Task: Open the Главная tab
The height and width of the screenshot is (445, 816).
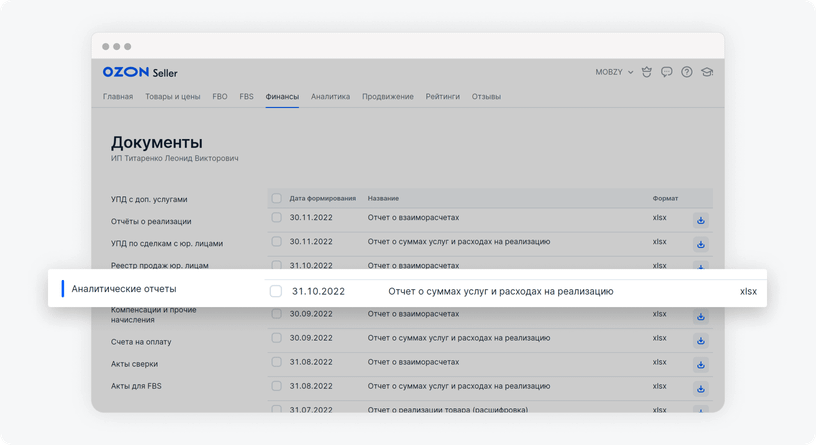Action: click(x=118, y=96)
